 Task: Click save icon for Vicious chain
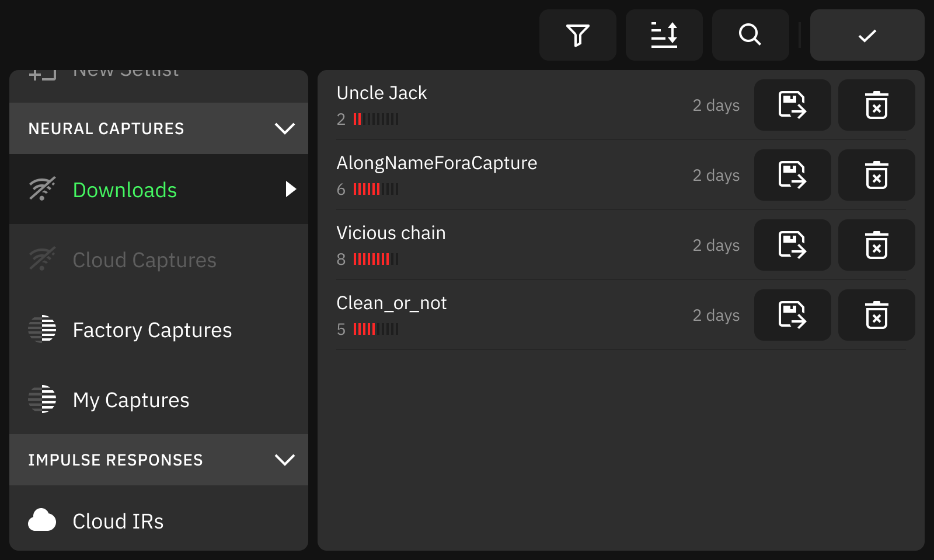792,245
